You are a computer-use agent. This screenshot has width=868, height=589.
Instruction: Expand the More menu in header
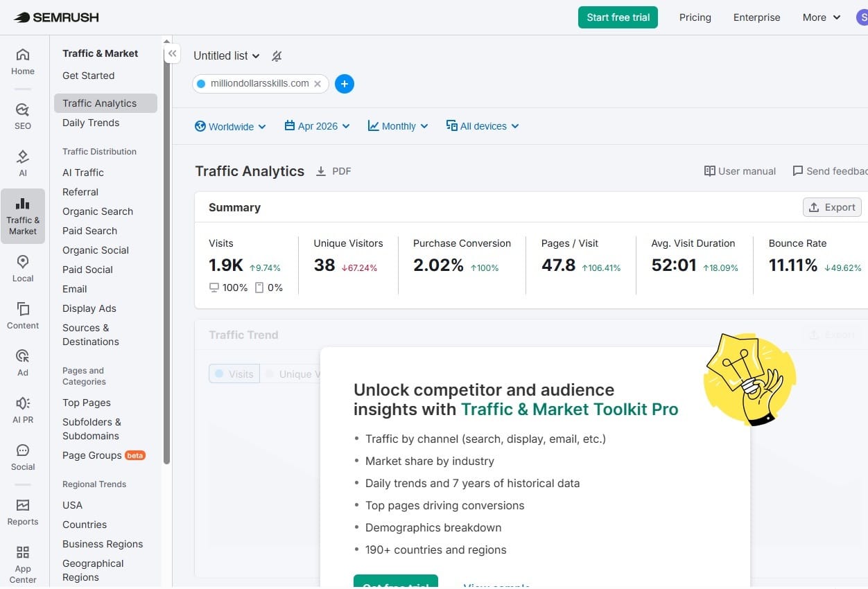[x=822, y=17]
